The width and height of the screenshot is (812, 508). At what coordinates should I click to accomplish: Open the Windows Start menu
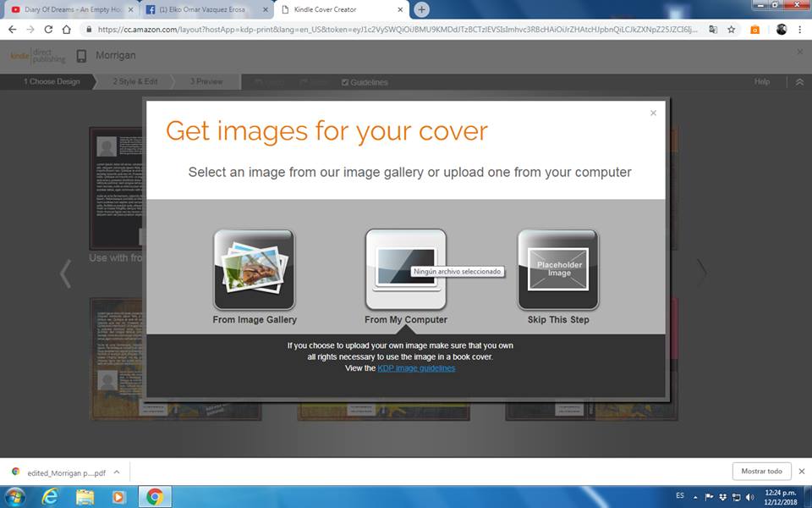15,497
